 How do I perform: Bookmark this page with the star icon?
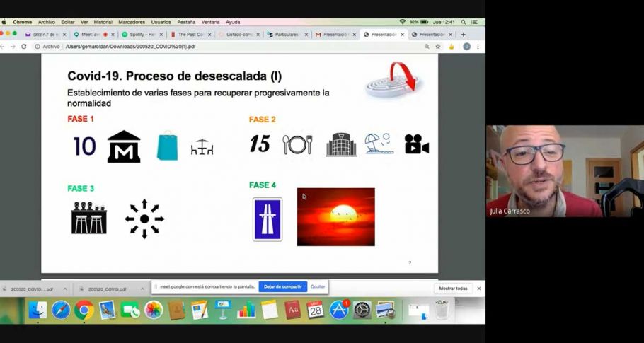tap(438, 47)
